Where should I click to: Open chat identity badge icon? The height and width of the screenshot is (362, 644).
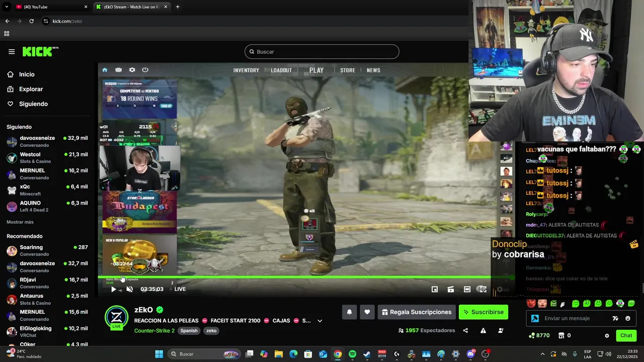tap(535, 318)
